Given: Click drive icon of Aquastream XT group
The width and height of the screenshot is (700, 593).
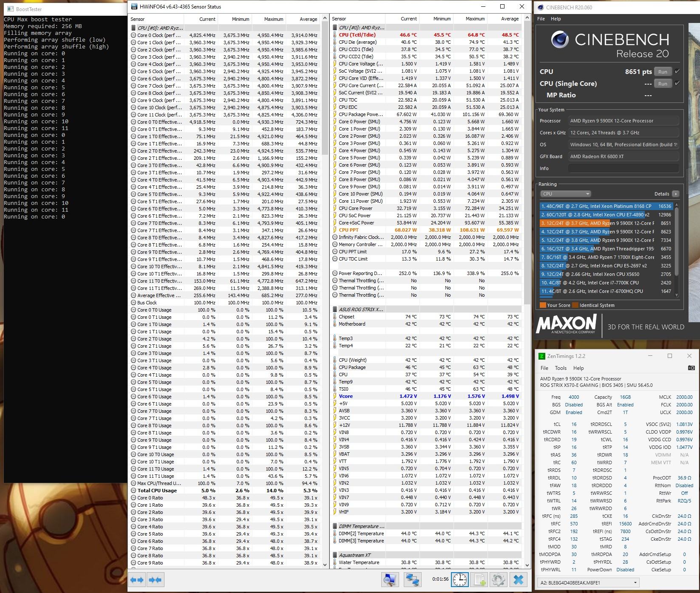Looking at the screenshot, I should [335, 555].
